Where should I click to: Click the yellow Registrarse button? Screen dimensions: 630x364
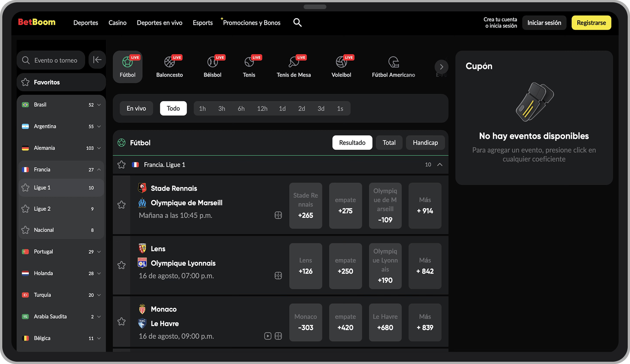tap(591, 23)
